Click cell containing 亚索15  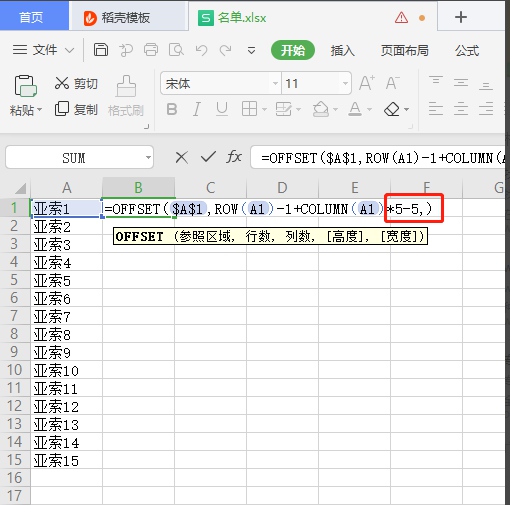[66, 460]
